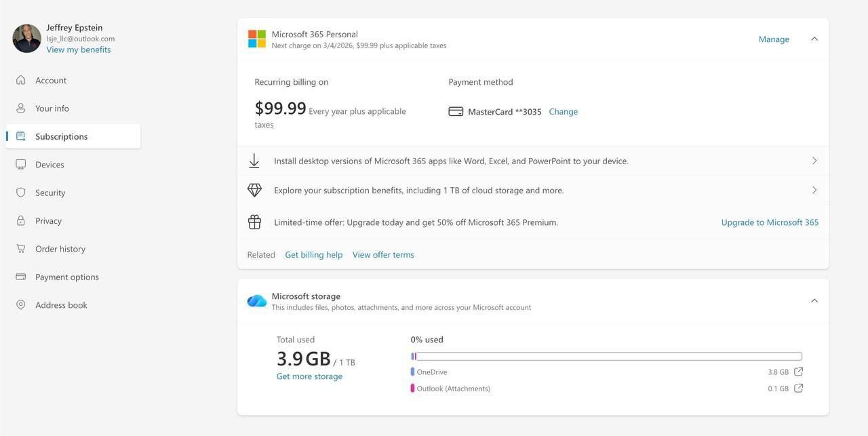This screenshot has height=436, width=868.
Task: Open OneDrive storage external link icon
Action: (x=798, y=372)
